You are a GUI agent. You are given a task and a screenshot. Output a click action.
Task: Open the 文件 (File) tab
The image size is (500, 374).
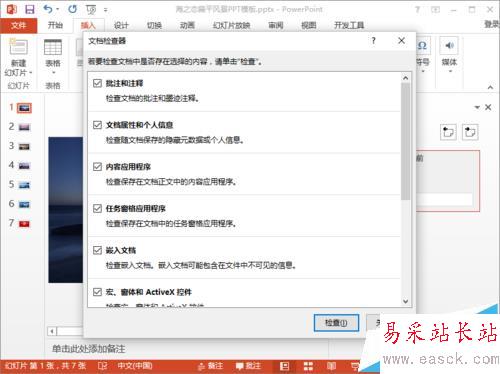pos(19,25)
